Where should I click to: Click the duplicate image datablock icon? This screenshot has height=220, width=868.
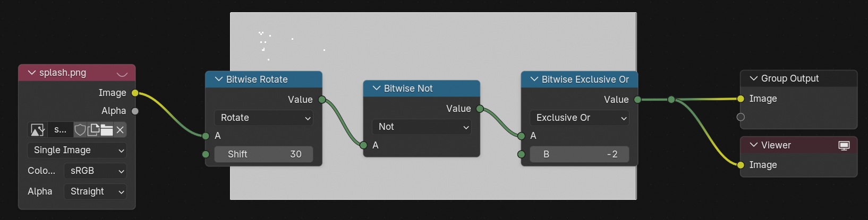pyautogui.click(x=93, y=129)
